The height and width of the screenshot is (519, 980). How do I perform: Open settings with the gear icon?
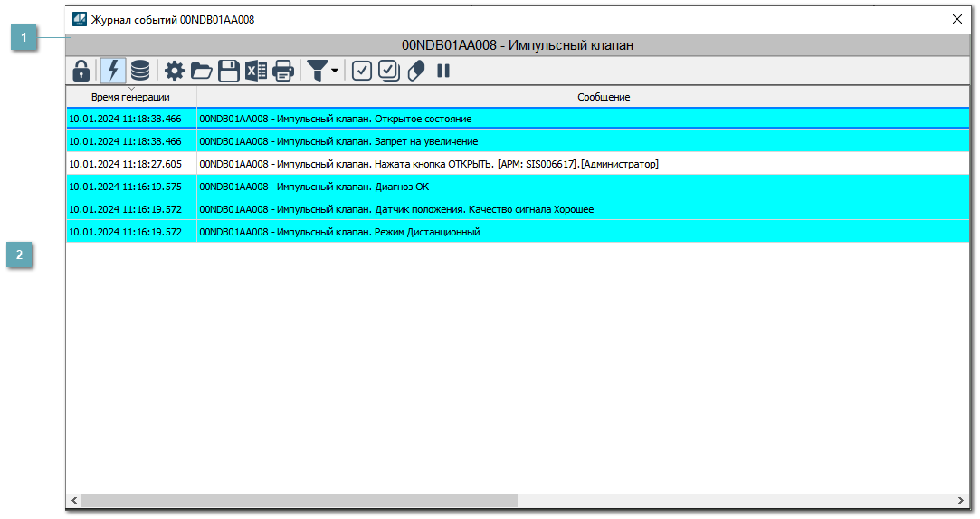pyautogui.click(x=174, y=71)
